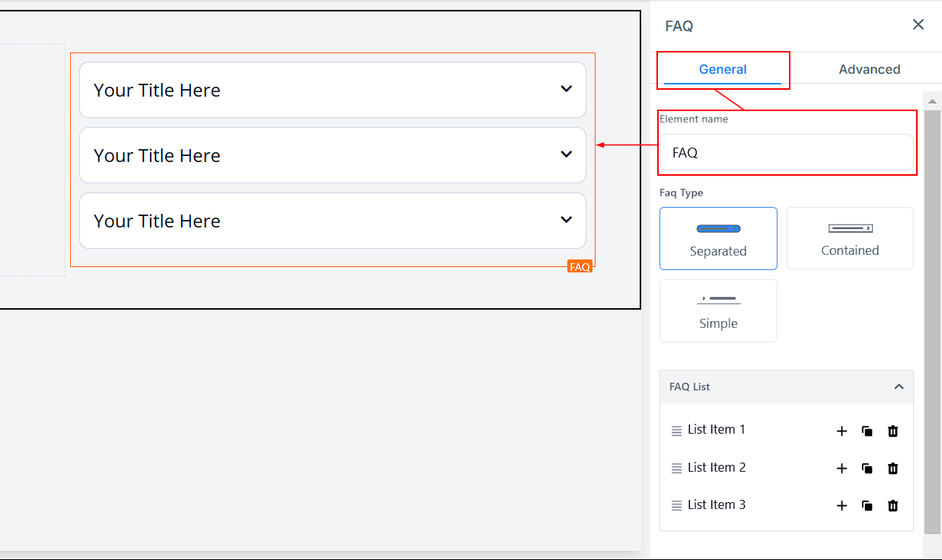942x560 pixels.
Task: Duplicate List Item 1
Action: [x=867, y=431]
